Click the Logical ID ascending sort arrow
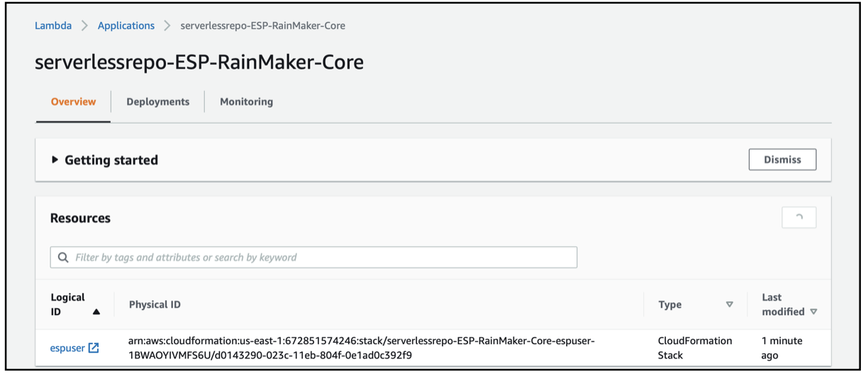This screenshot has width=868, height=379. pyautogui.click(x=96, y=312)
